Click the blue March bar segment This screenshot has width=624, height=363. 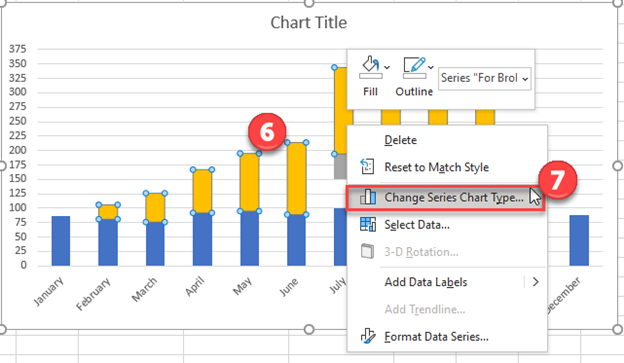click(x=155, y=244)
